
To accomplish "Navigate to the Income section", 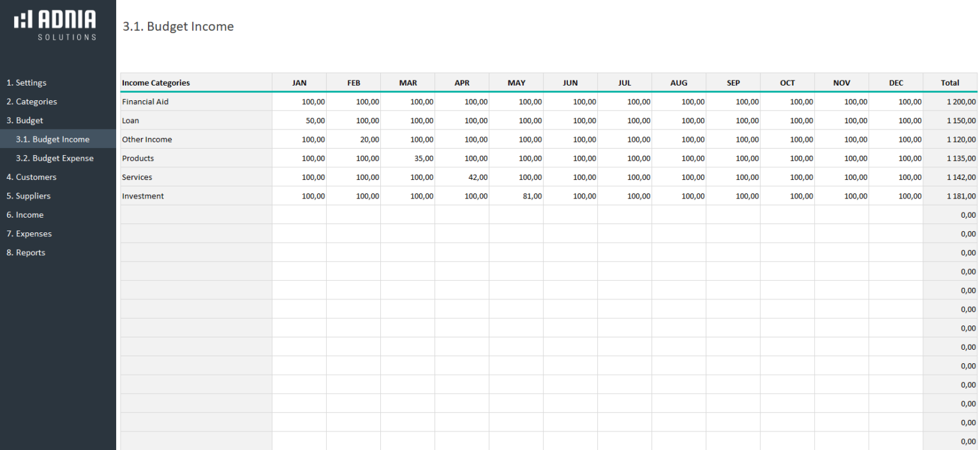I will 26,214.
